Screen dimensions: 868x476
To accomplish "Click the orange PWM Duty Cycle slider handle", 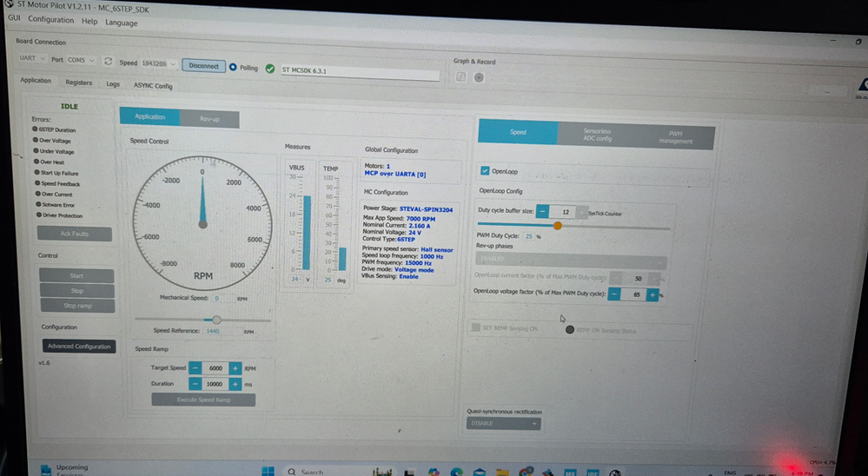I will point(558,225).
